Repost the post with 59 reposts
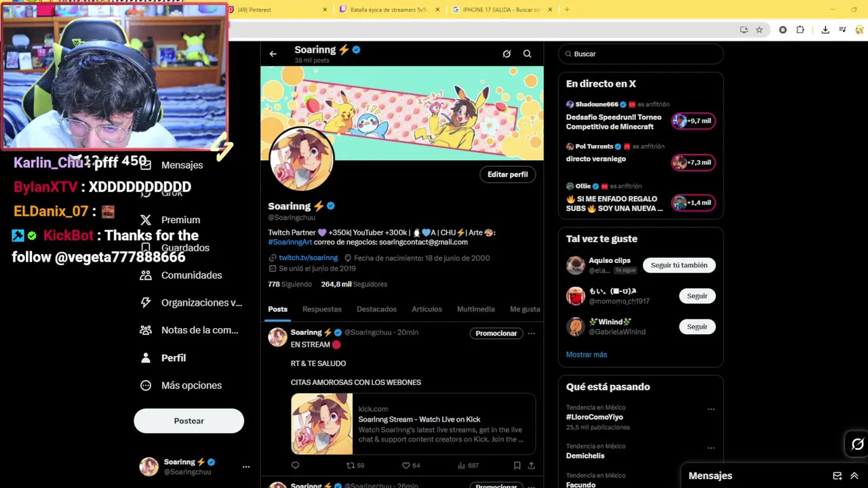The height and width of the screenshot is (488, 868). click(x=355, y=466)
